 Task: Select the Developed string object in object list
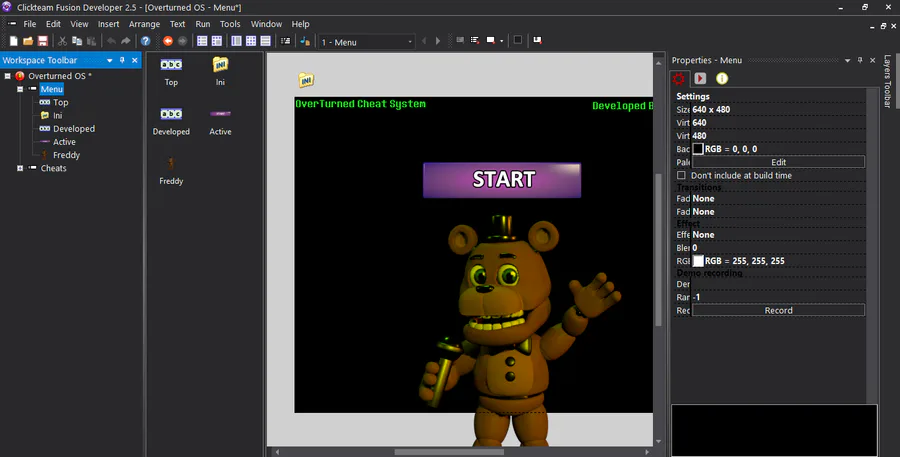click(x=171, y=121)
